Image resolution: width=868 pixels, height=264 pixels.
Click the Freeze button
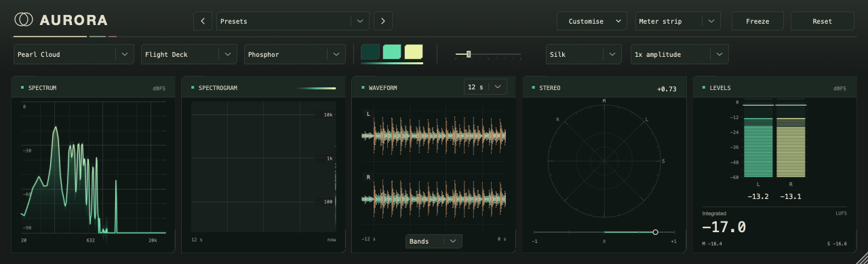(x=757, y=21)
